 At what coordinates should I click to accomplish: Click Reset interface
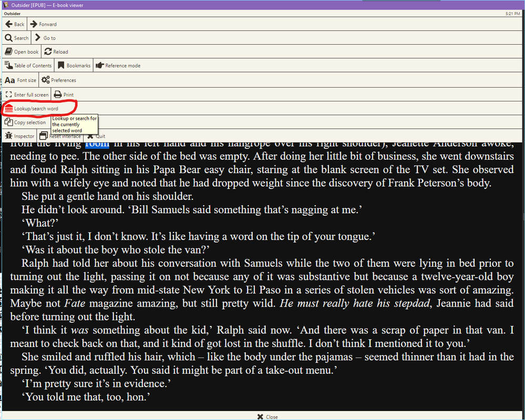[60, 136]
